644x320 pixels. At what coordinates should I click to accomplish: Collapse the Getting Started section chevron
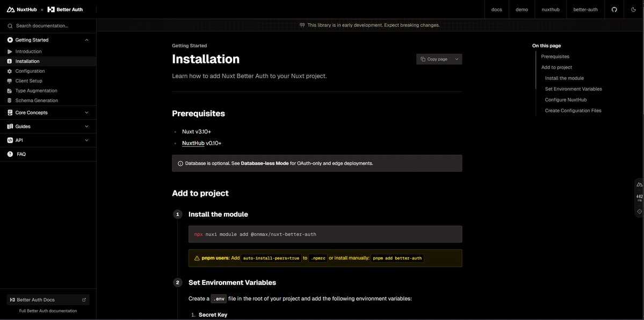coord(86,40)
